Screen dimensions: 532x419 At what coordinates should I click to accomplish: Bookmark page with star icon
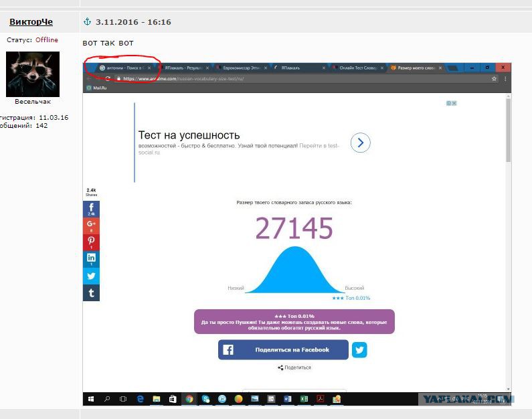coord(494,79)
